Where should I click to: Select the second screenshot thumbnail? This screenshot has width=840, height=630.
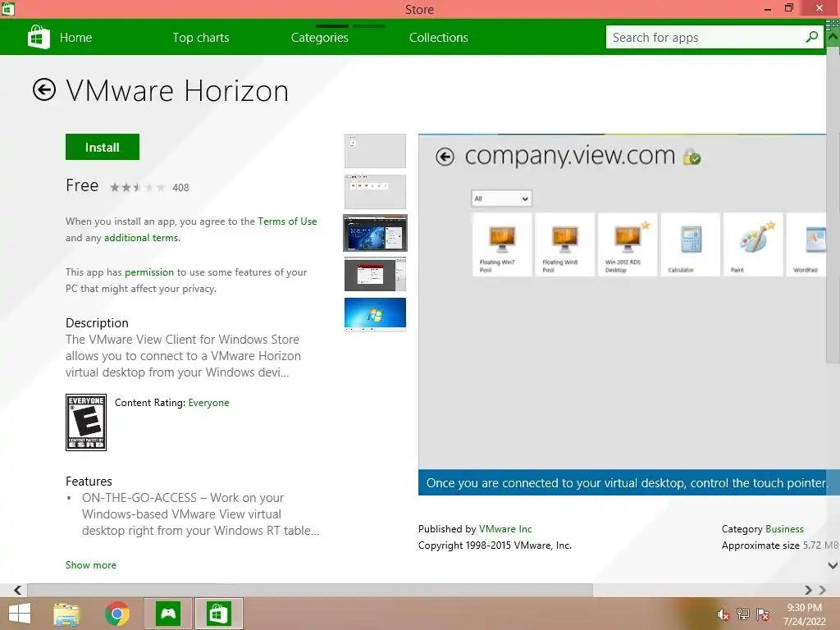[x=375, y=191]
